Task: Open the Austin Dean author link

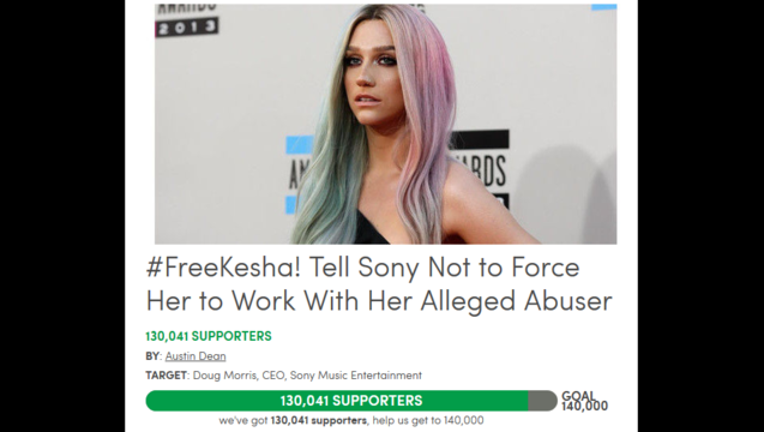Action: coord(195,356)
